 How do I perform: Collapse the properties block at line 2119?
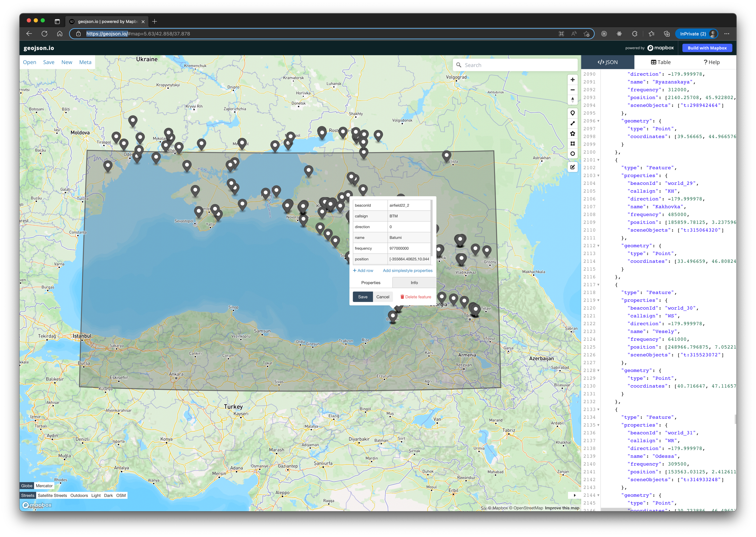[x=598, y=301]
